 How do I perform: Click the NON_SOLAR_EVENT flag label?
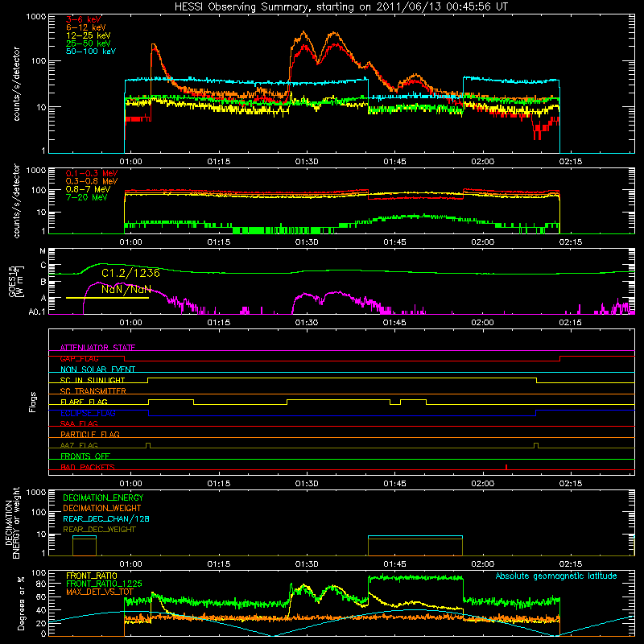pyautogui.click(x=97, y=369)
